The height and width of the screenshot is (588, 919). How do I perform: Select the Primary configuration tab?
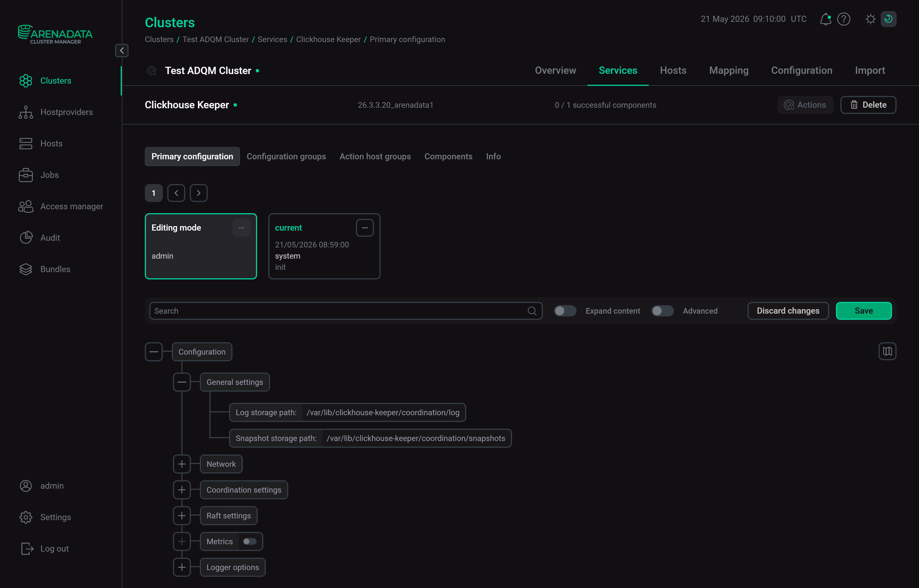(x=192, y=157)
